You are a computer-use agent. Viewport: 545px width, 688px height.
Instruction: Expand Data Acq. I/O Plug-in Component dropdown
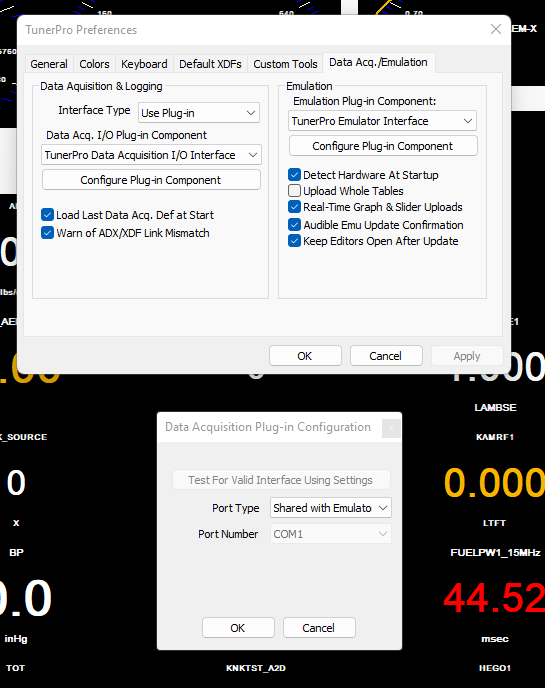click(x=151, y=155)
